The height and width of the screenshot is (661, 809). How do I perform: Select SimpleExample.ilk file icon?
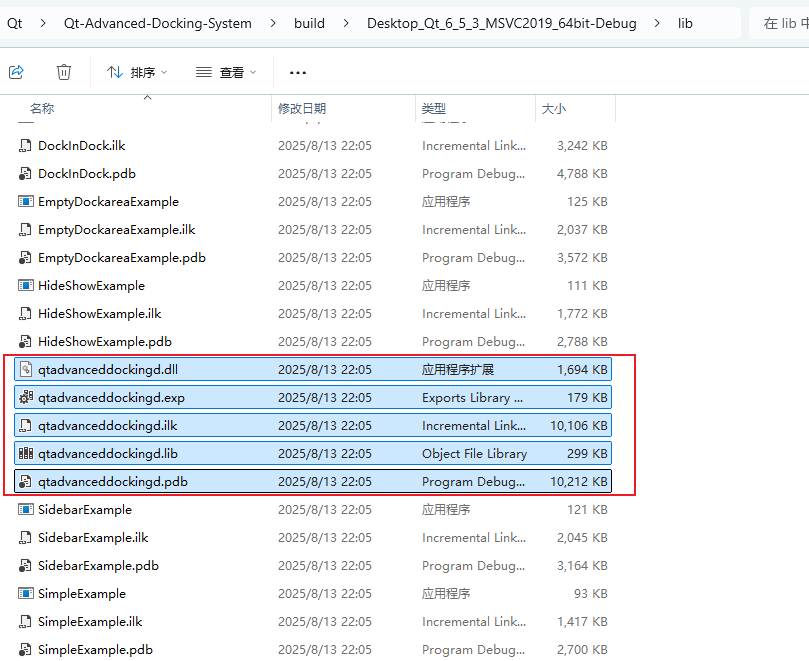pos(25,622)
